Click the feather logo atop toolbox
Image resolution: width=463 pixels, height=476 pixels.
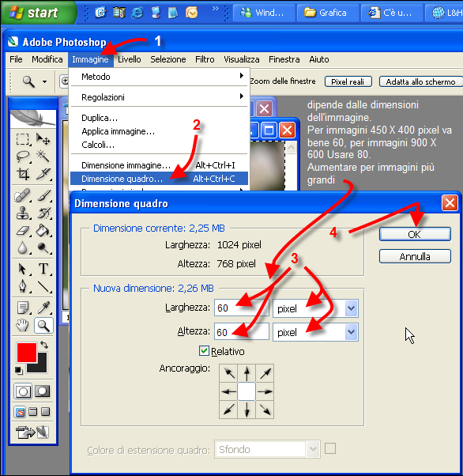[x=33, y=119]
